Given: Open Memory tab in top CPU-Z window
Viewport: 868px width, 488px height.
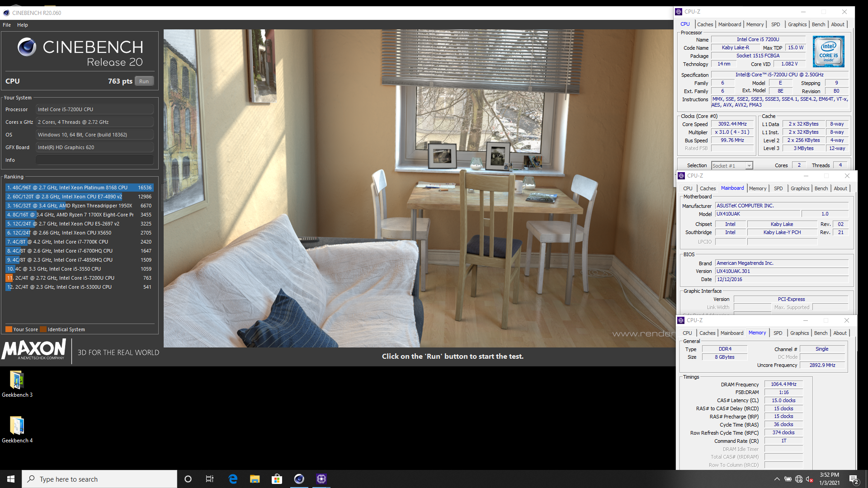Looking at the screenshot, I should point(755,24).
